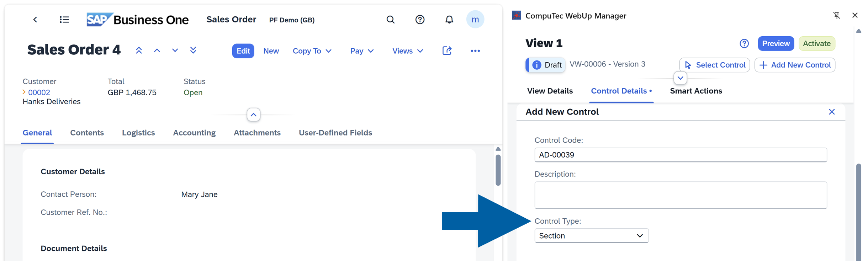The image size is (868, 261).
Task: Click the 'GBP 1,468.75' total value
Action: point(132,92)
